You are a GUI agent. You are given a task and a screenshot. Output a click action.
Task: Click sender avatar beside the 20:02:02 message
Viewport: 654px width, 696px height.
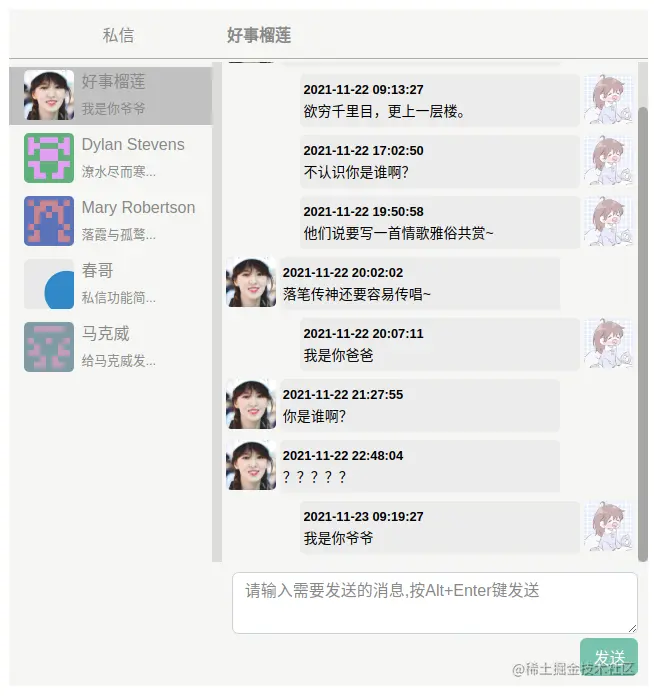point(251,282)
